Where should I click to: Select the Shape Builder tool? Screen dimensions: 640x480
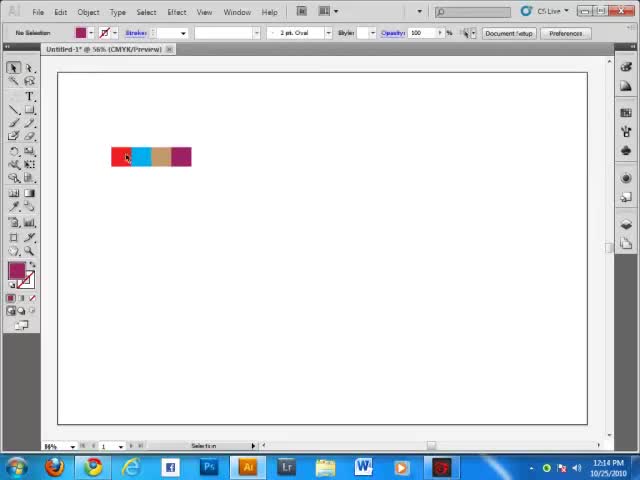(13, 178)
